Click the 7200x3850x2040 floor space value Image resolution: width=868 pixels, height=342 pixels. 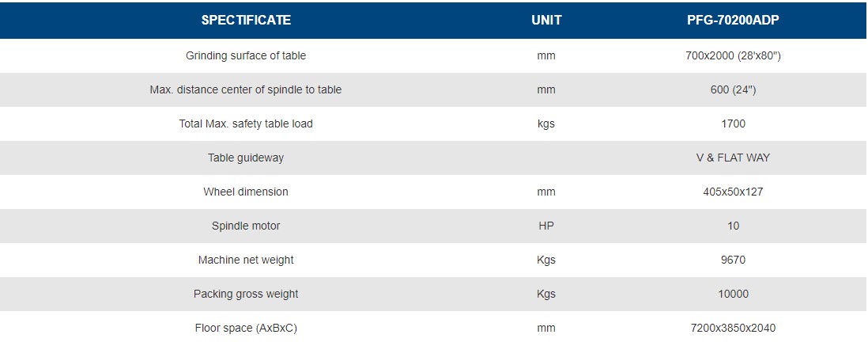(x=733, y=328)
